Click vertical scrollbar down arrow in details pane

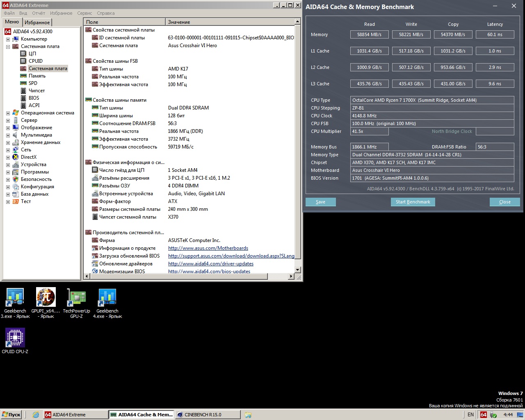coord(298,270)
